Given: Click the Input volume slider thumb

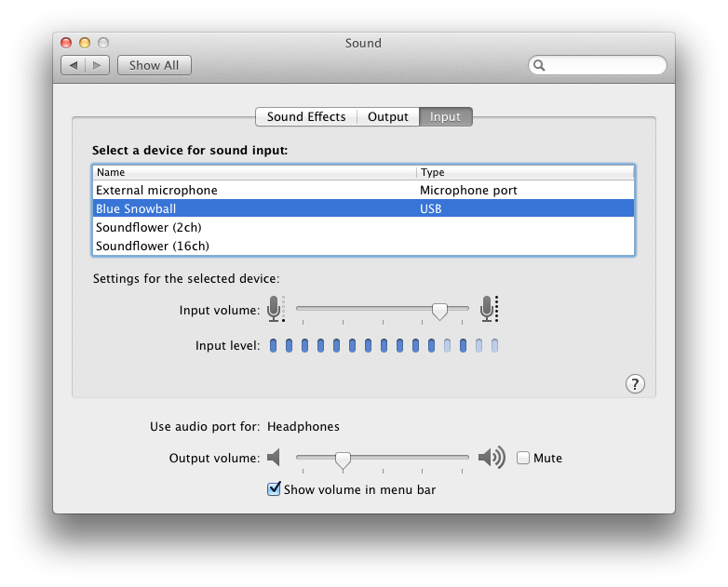Looking at the screenshot, I should click(439, 312).
